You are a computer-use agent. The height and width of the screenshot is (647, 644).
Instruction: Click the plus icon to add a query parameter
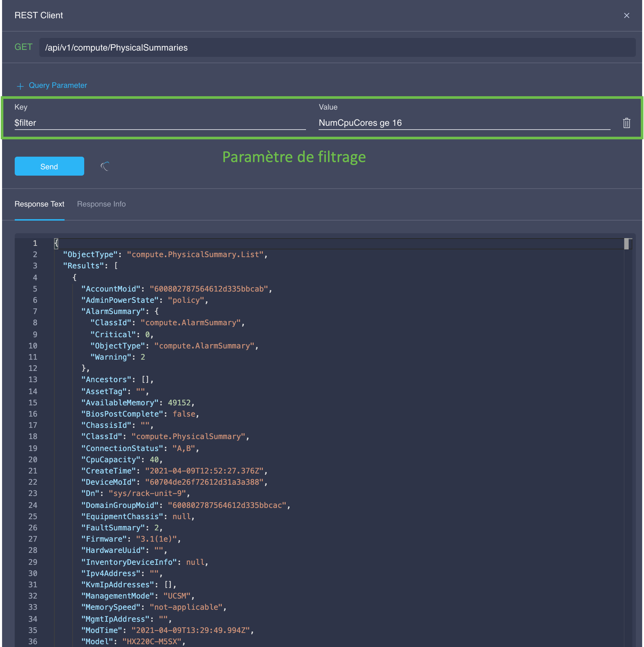pos(20,86)
